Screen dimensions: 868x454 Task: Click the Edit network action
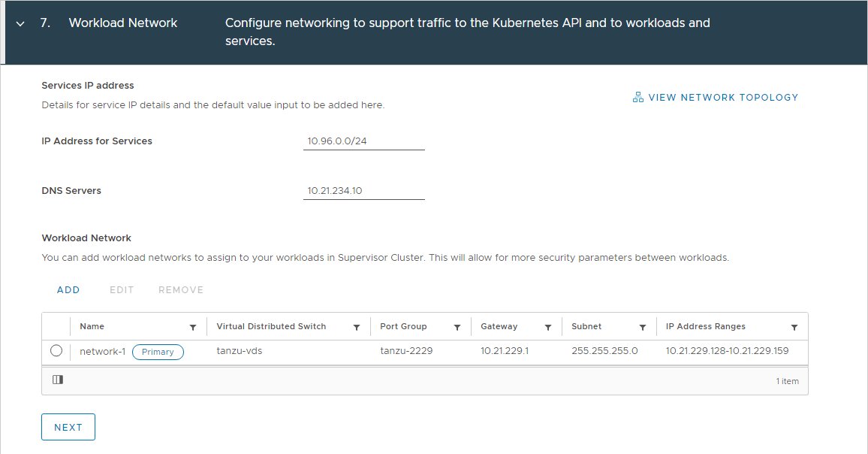pos(121,290)
